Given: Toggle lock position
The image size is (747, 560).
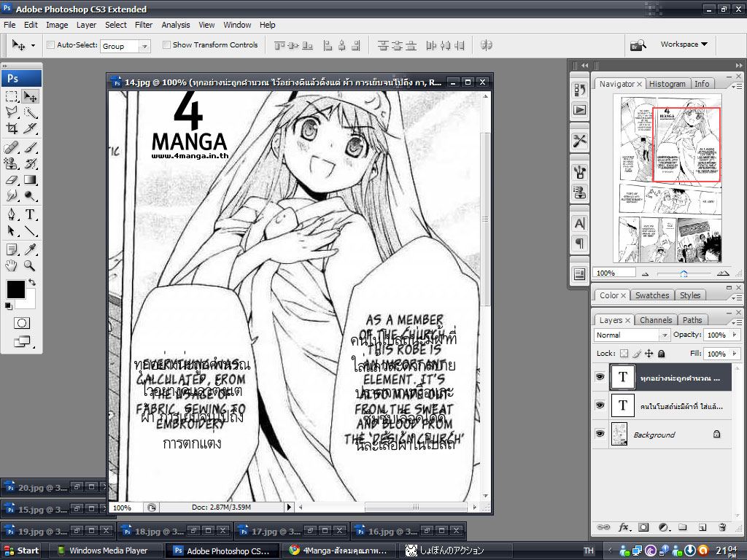Looking at the screenshot, I should click(649, 354).
